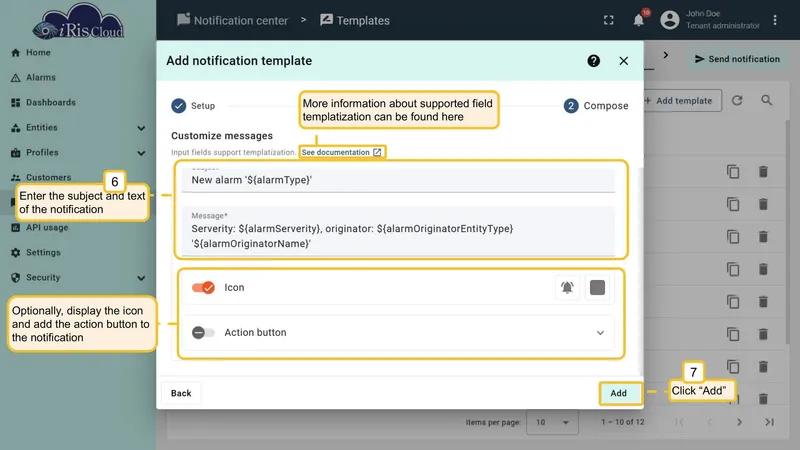
Task: Click the '1 – 10 of 12' pagination text
Action: click(622, 422)
